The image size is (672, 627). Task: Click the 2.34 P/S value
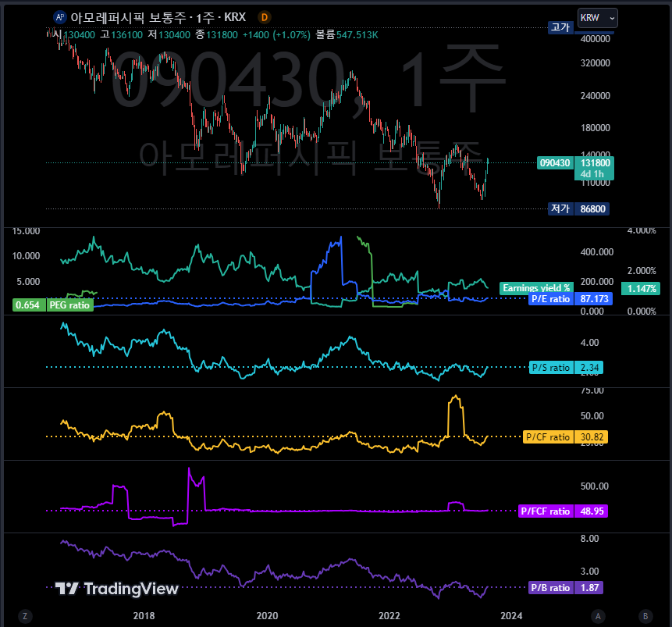588,368
